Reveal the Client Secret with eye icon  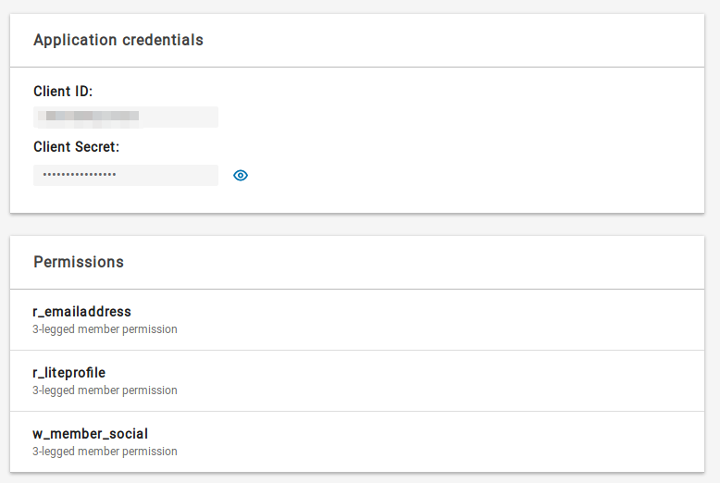pyautogui.click(x=240, y=175)
